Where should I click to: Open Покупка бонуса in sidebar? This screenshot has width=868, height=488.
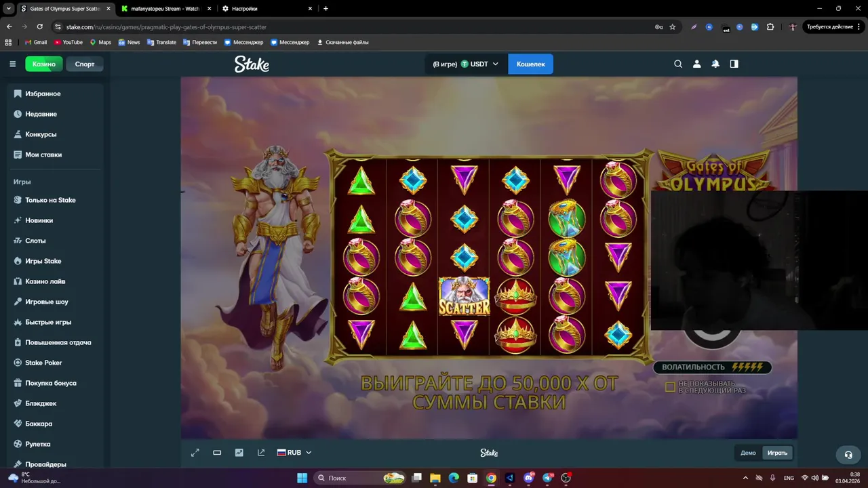click(56, 383)
